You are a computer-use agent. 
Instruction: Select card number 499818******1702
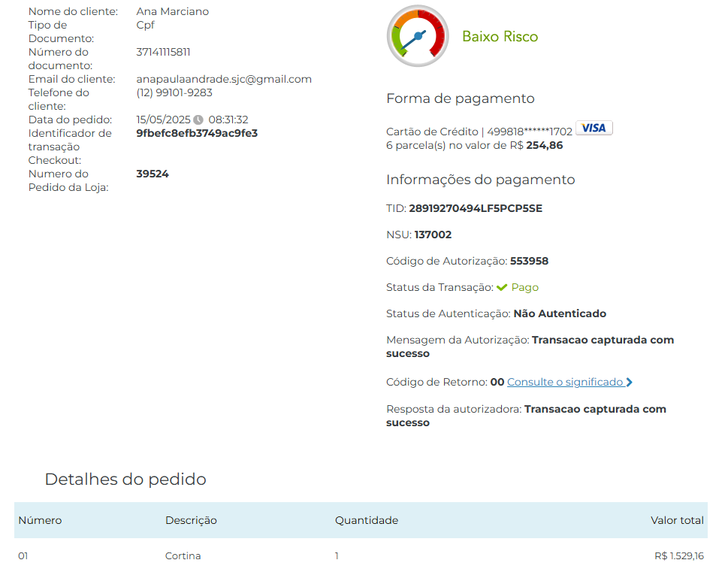[530, 132]
